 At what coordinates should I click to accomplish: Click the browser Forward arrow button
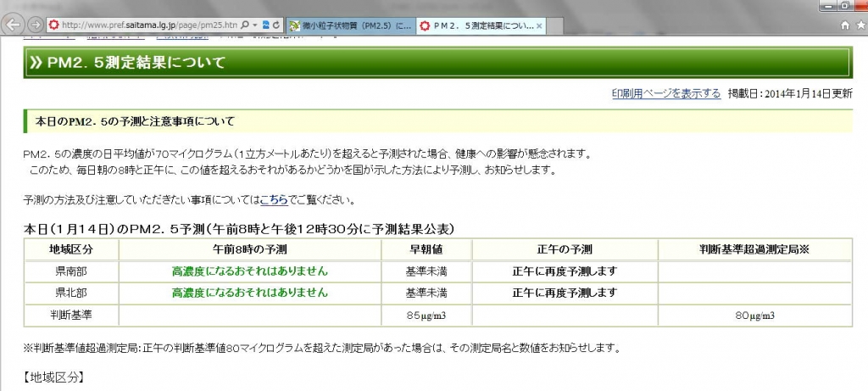point(36,25)
